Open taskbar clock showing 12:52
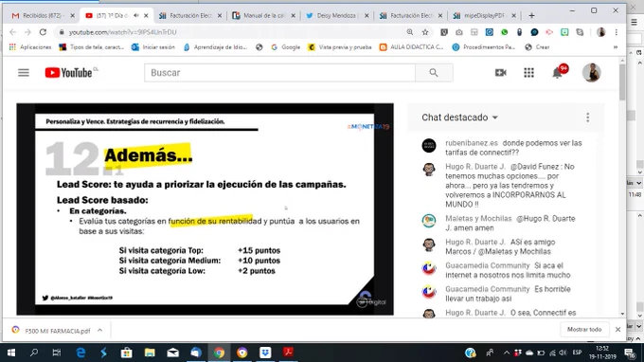 [602, 353]
